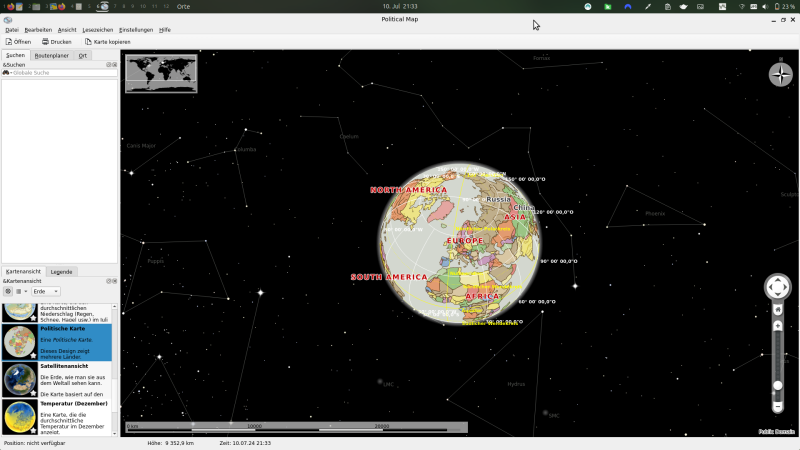800x450 pixels.
Task: Click the vertical zoom slider handle
Action: point(778,385)
